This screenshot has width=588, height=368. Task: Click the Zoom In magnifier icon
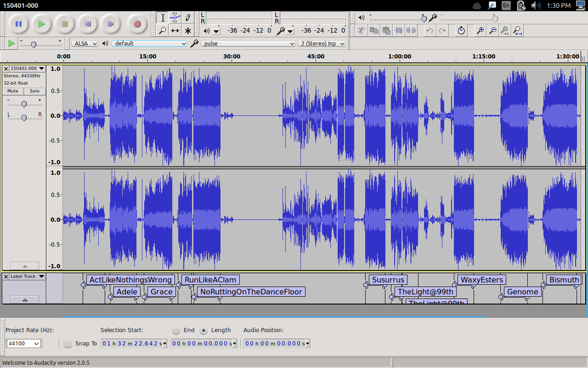(480, 31)
